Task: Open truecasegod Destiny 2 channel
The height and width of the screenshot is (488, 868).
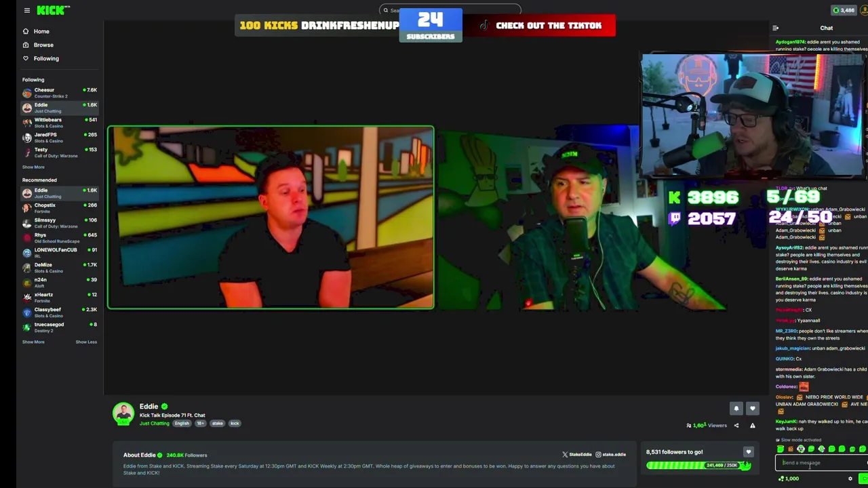Action: [60, 327]
